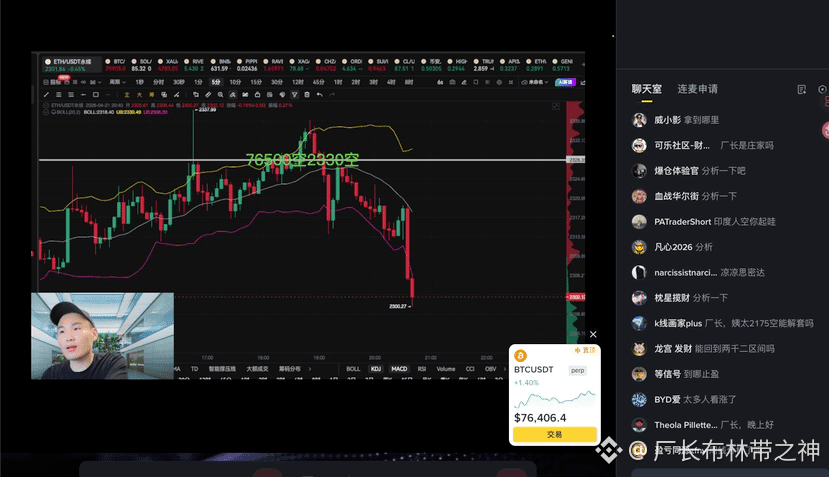Select the rectangle shape drawing tool
This screenshot has width=829, height=477.
(x=96, y=95)
